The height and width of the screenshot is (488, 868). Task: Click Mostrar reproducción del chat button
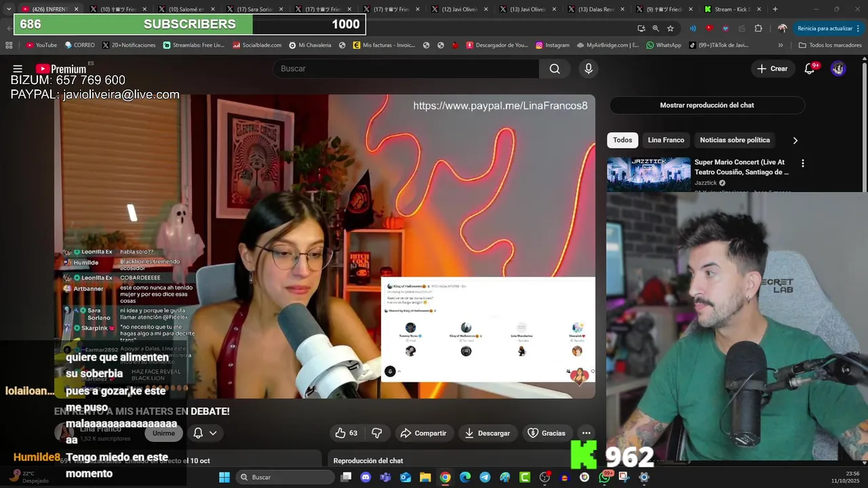[x=707, y=105]
